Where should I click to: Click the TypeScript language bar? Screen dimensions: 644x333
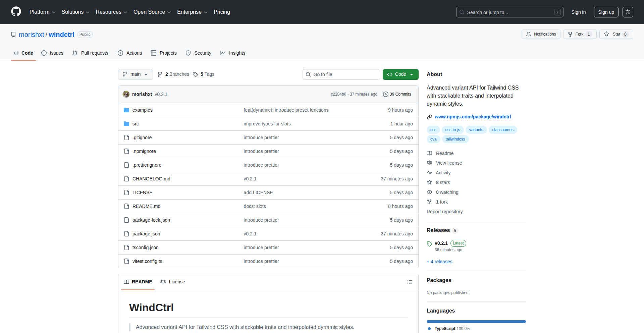click(476, 322)
